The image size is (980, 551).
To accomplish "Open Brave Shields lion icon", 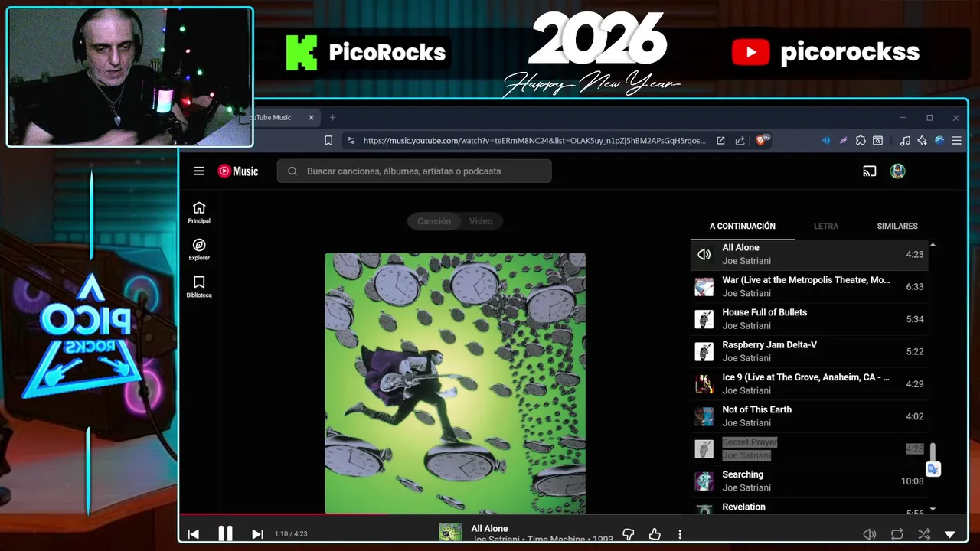I will coord(763,141).
